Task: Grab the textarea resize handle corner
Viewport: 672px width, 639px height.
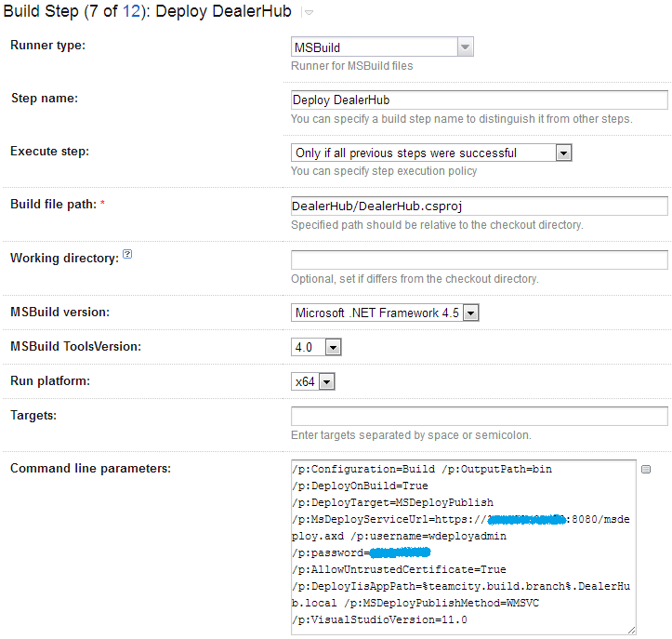Action: point(632,631)
